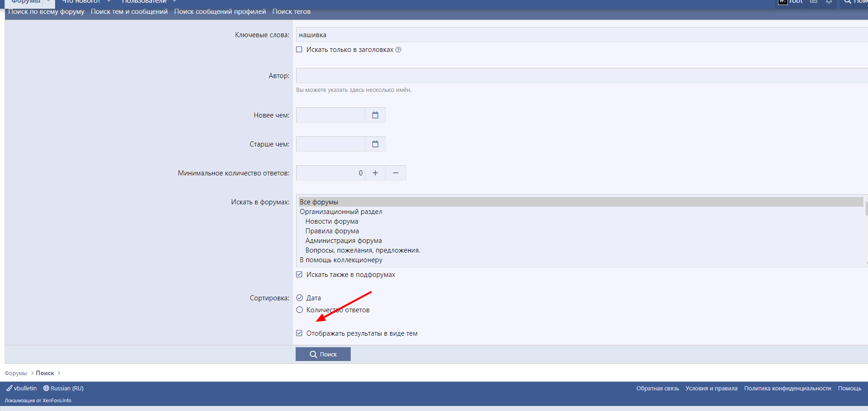Image resolution: width=868 pixels, height=411 pixels.
Task: Uncheck 'Отображать результаты в виде тем'
Action: coord(299,333)
